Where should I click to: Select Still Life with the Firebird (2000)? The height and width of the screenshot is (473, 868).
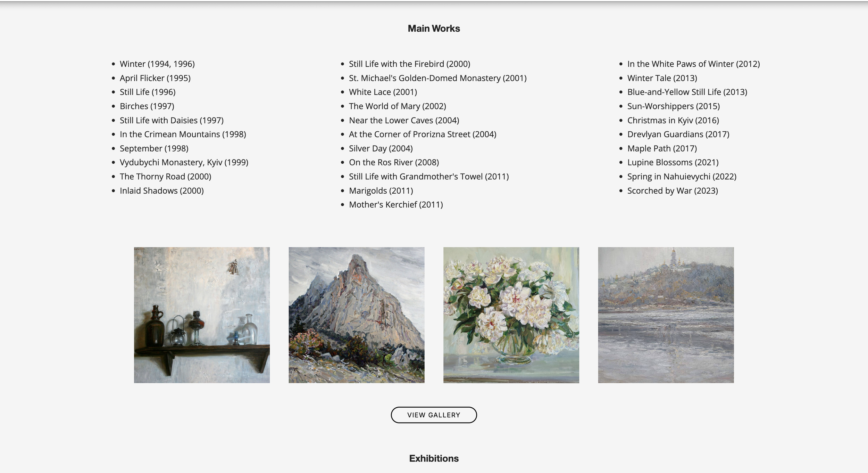click(409, 64)
